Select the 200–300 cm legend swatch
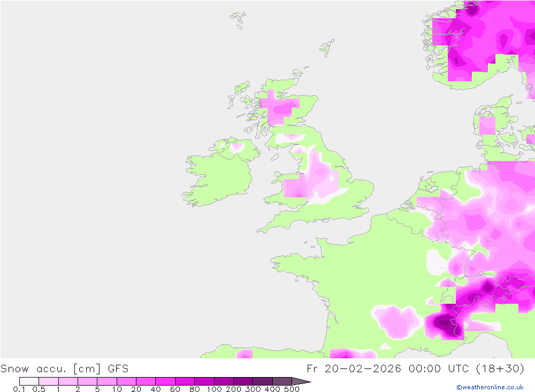This screenshot has height=392, width=535. tap(243, 381)
